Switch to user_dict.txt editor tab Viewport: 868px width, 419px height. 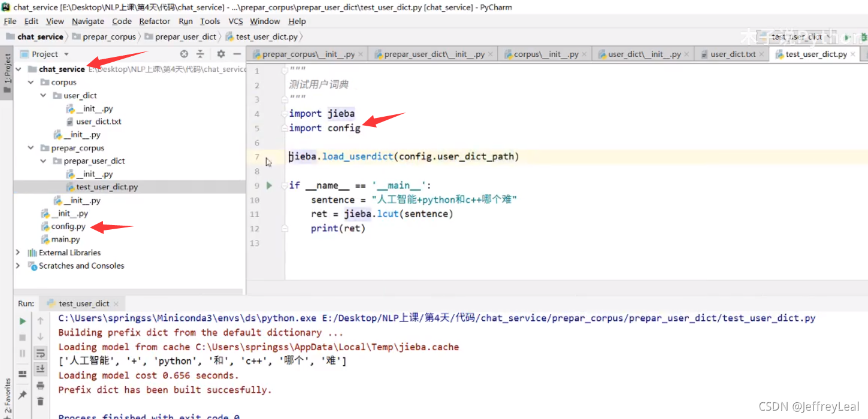pyautogui.click(x=732, y=54)
